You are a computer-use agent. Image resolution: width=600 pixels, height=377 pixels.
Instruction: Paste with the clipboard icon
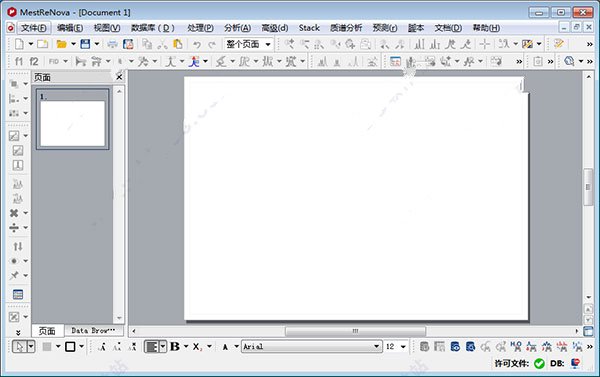click(178, 44)
